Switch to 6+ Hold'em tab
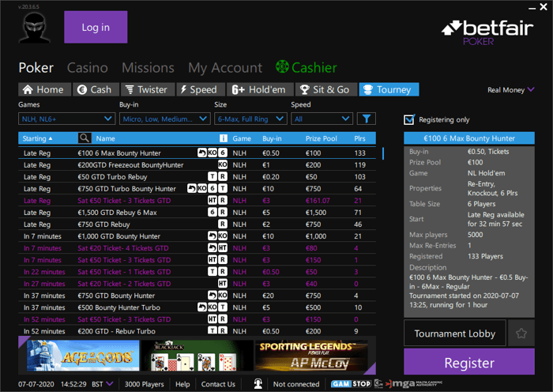553x392 pixels. [x=260, y=89]
